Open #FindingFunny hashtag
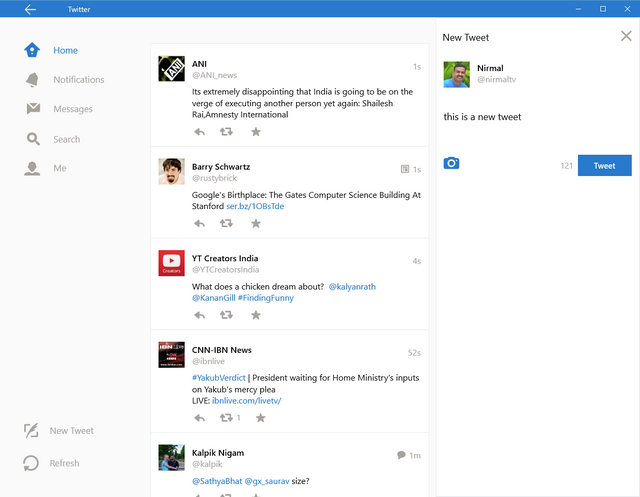 click(266, 298)
